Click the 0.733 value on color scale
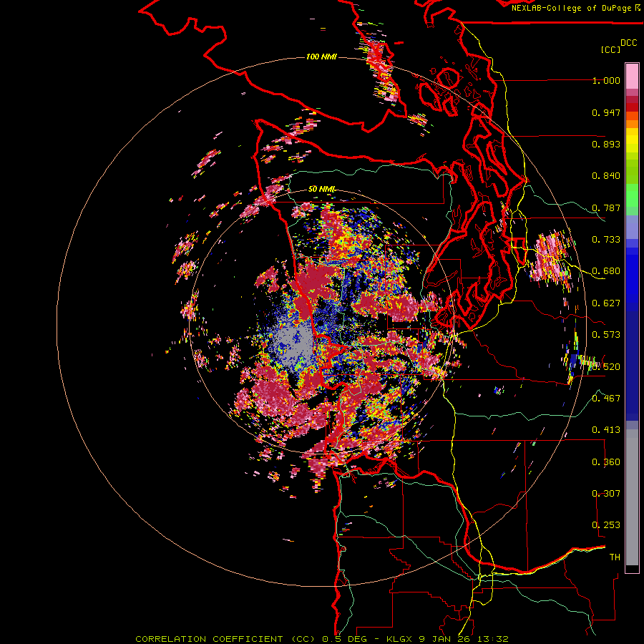 606,240
